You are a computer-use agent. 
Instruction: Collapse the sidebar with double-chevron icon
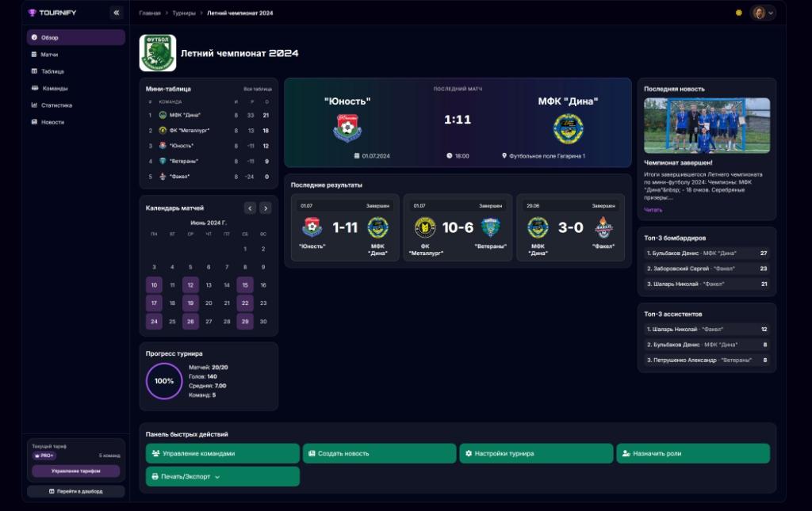pyautogui.click(x=117, y=13)
